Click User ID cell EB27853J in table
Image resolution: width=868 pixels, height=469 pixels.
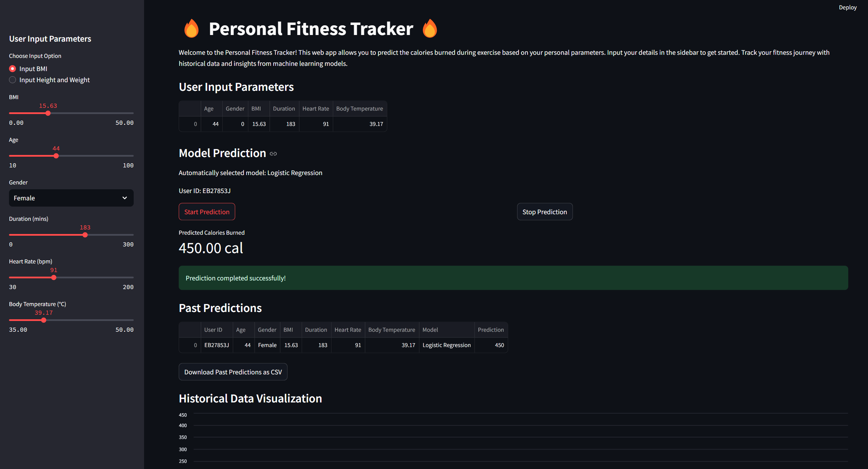coord(216,345)
